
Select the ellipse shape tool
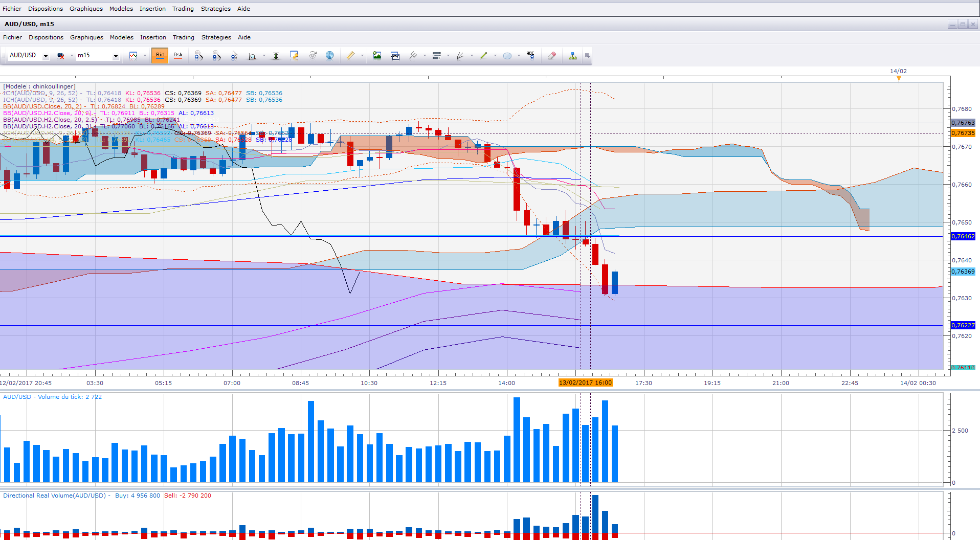(x=507, y=56)
